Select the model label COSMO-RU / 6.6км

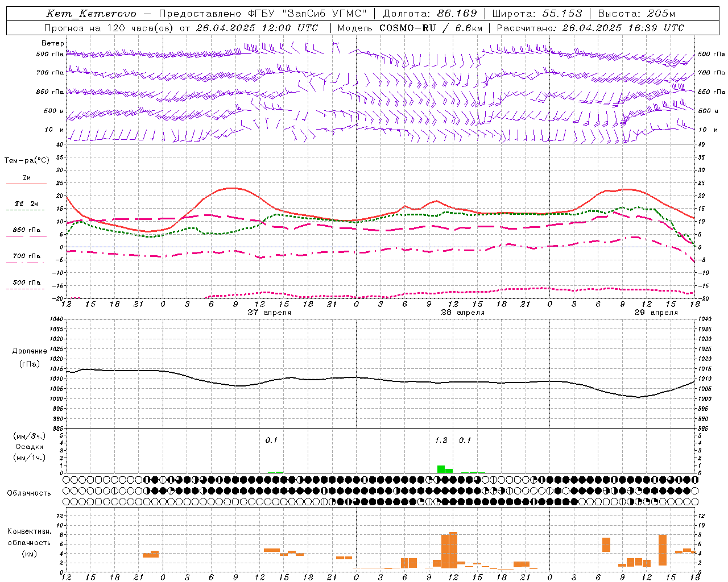(x=431, y=28)
